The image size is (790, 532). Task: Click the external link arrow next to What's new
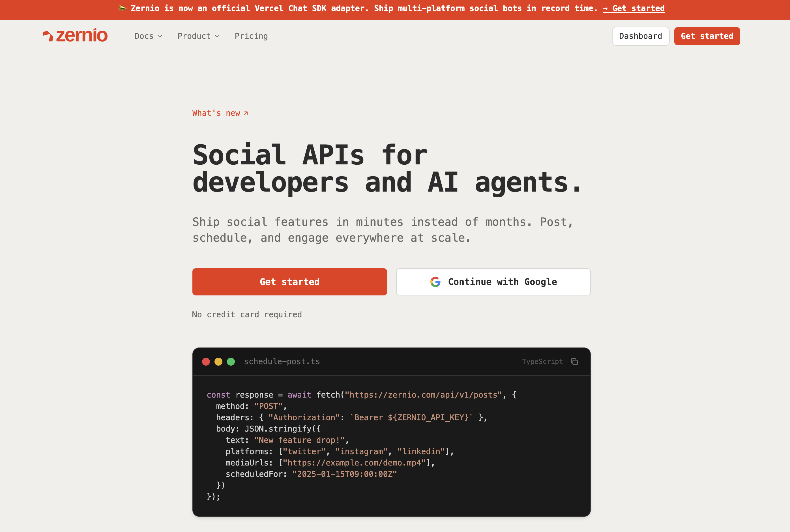pos(246,113)
